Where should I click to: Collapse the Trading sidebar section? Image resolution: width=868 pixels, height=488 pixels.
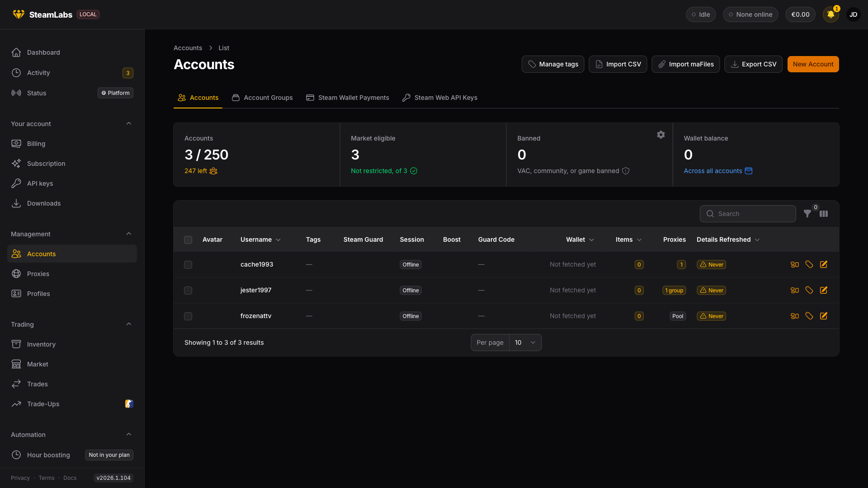point(129,324)
